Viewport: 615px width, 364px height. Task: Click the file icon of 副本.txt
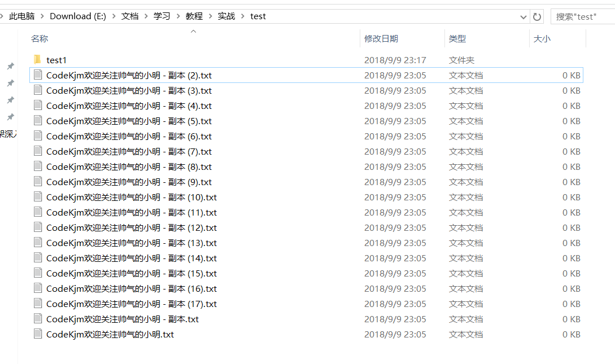click(x=38, y=319)
